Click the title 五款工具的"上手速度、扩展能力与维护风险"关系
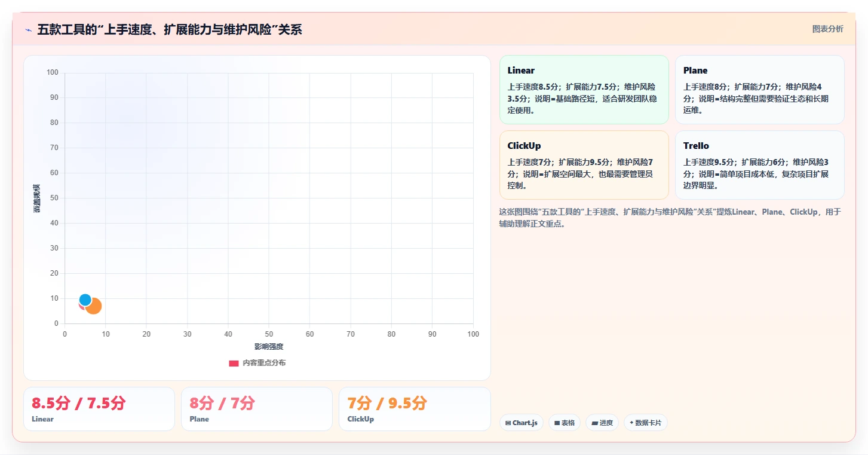Screen dimensions: 868x455 (x=170, y=30)
